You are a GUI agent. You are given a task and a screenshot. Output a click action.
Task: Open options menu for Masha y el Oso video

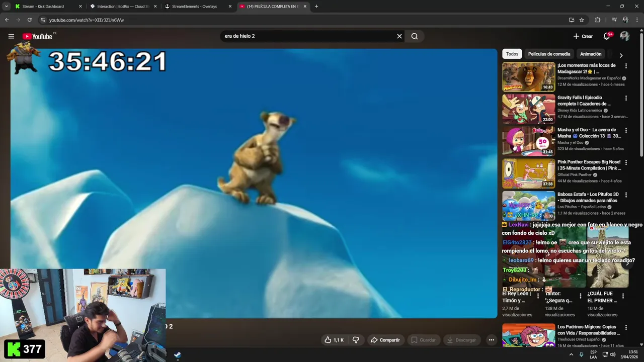pos(626,130)
